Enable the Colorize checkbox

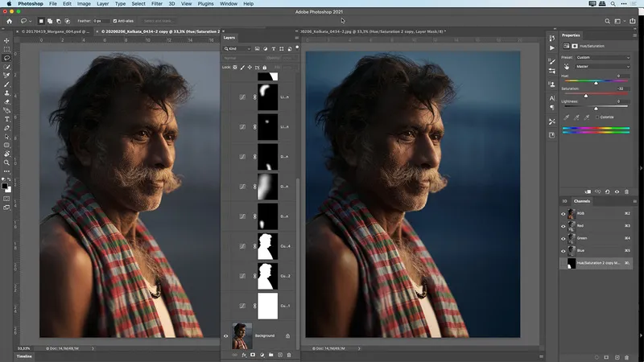597,117
